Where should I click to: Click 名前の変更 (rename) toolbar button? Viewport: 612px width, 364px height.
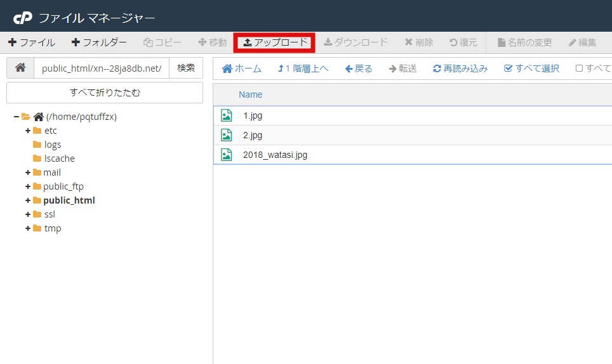point(525,42)
